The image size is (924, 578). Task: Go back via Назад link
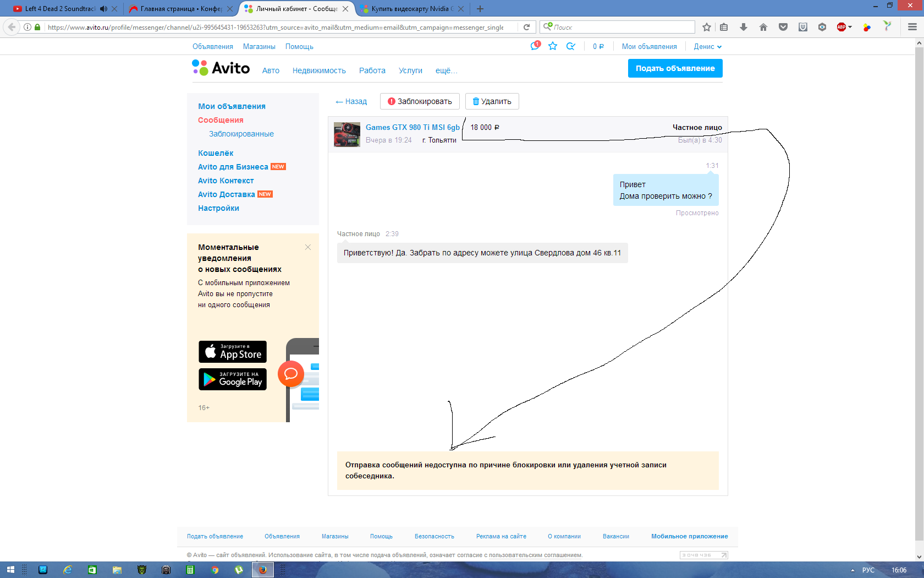351,101
